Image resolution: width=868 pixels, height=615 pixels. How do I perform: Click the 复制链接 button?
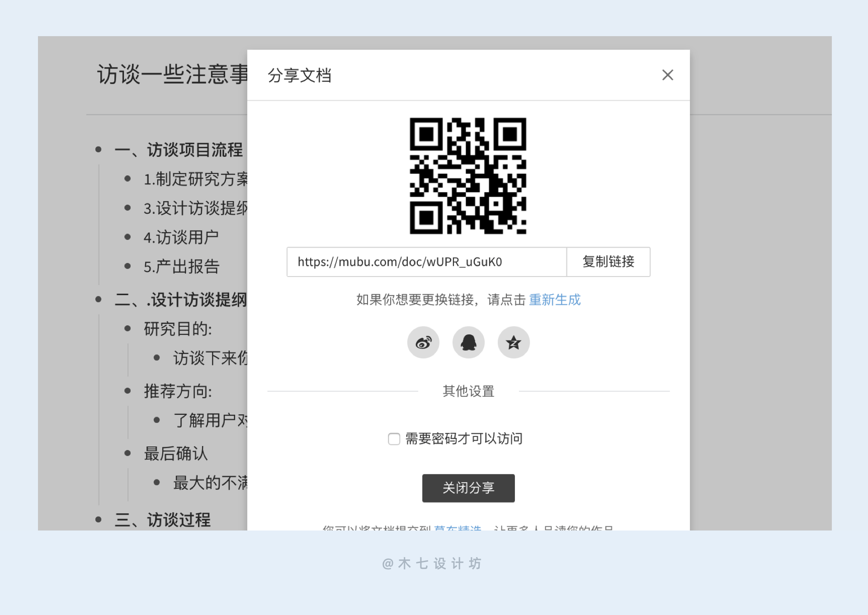click(x=608, y=262)
